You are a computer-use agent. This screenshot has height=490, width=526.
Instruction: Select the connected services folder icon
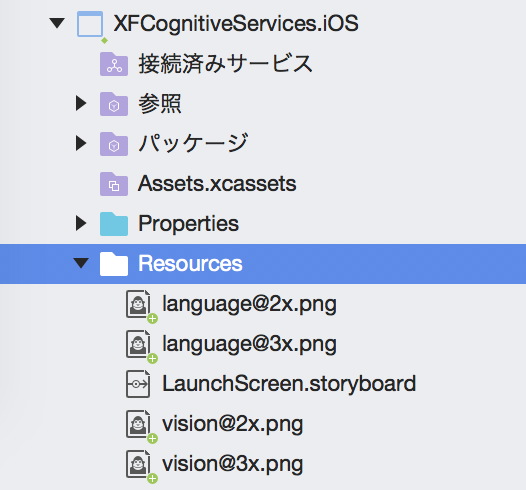point(114,64)
